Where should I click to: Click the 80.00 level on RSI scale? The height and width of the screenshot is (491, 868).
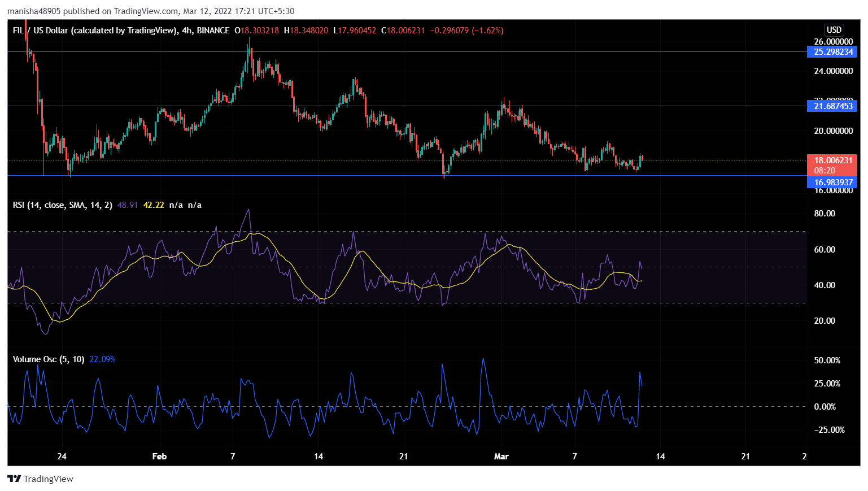tap(825, 214)
